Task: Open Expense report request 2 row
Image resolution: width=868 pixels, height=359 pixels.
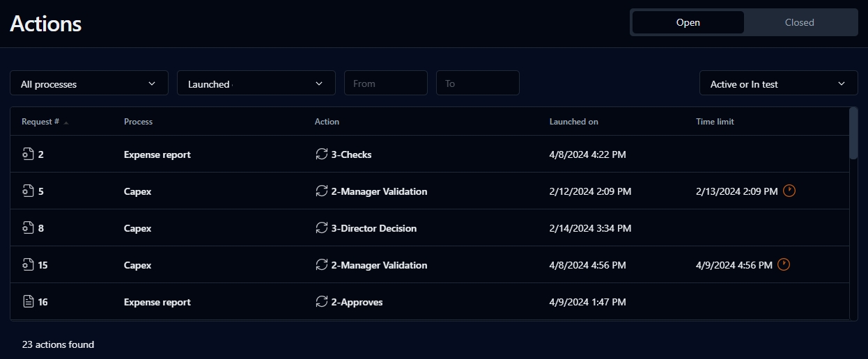Action: click(x=157, y=154)
